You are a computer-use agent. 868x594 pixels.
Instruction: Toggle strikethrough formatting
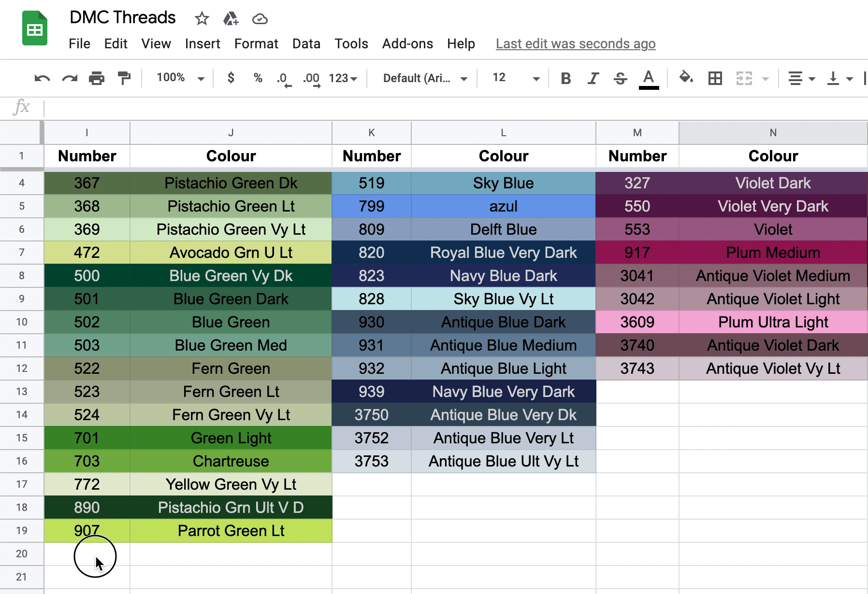pos(621,78)
